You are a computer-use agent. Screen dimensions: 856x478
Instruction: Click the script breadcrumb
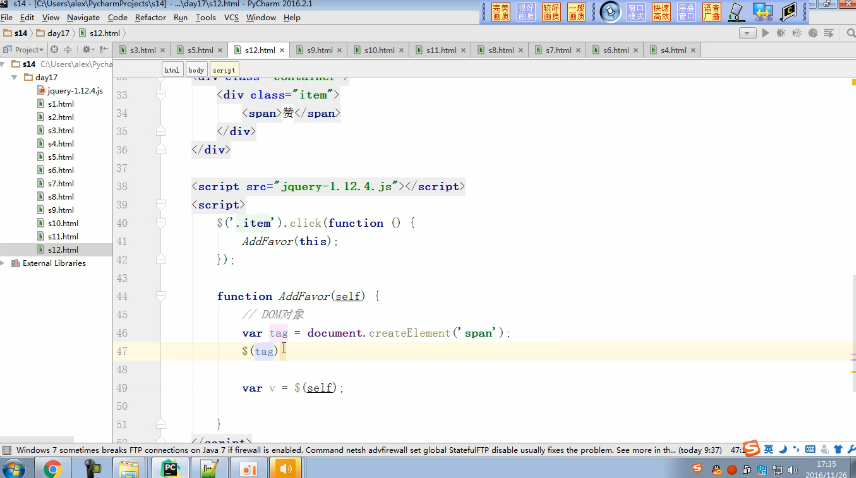click(224, 70)
